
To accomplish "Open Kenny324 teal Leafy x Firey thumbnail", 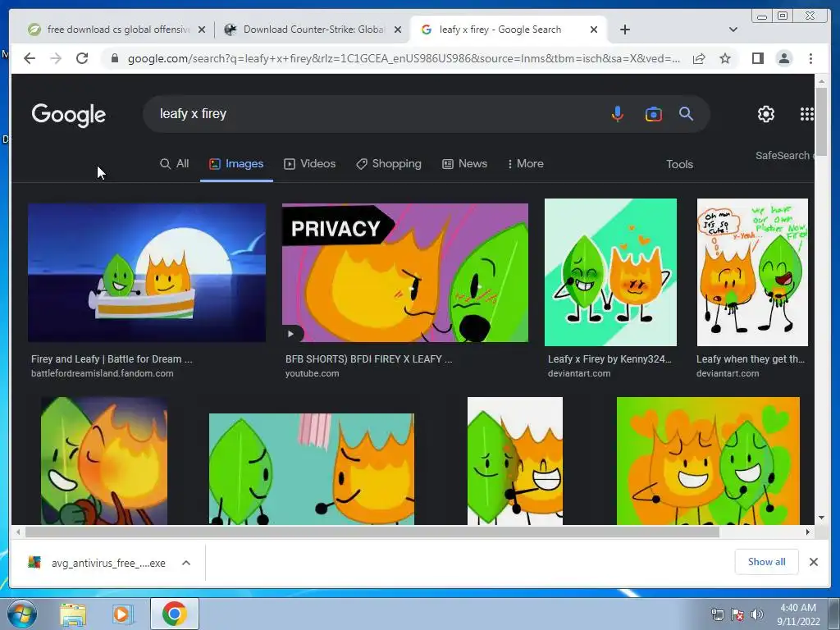I will [610, 272].
